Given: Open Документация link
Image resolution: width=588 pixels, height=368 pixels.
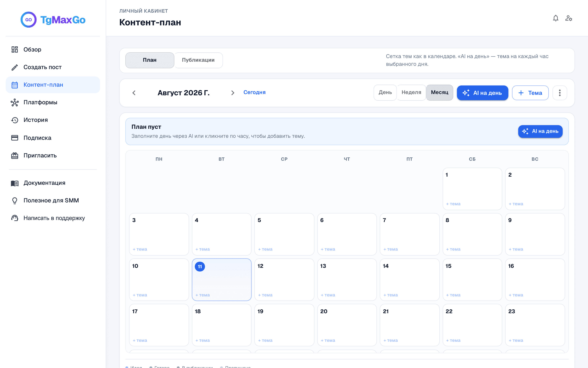Looking at the screenshot, I should 53,183.
